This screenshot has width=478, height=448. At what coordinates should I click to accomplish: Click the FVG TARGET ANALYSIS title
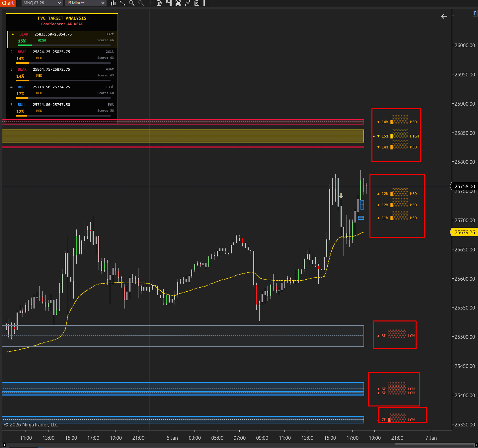[62, 18]
